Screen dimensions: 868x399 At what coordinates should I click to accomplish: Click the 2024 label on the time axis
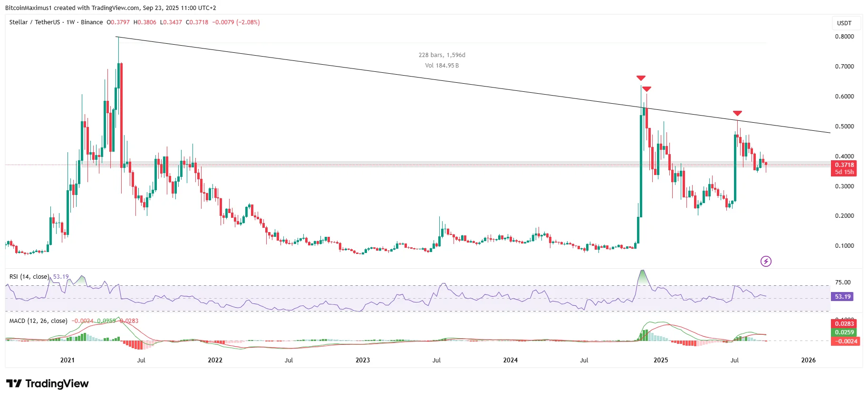(x=511, y=360)
